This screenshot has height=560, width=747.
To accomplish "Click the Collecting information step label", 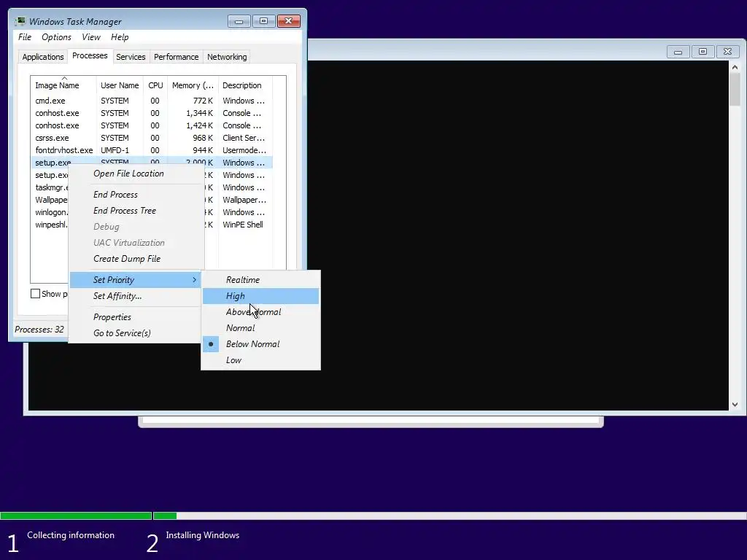I will coord(71,535).
